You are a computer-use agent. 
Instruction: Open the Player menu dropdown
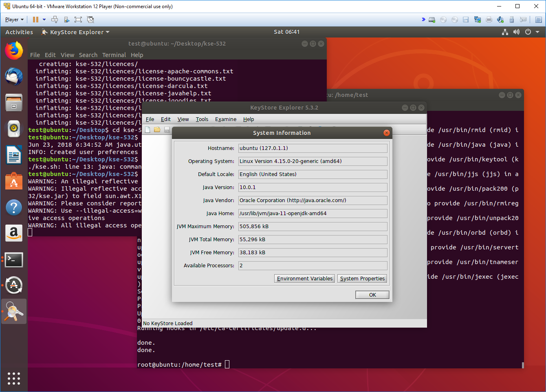[x=14, y=19]
